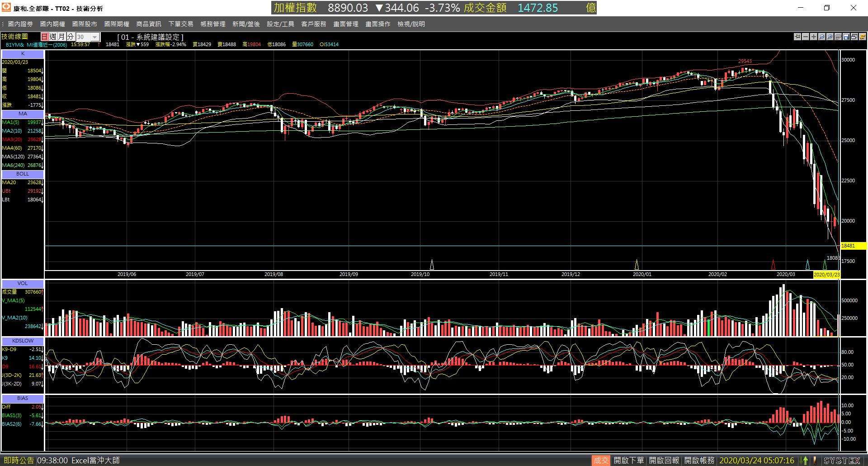This screenshot has height=466, width=868.
Task: Click yellow triangle marker near 2020/01
Action: coord(637,265)
